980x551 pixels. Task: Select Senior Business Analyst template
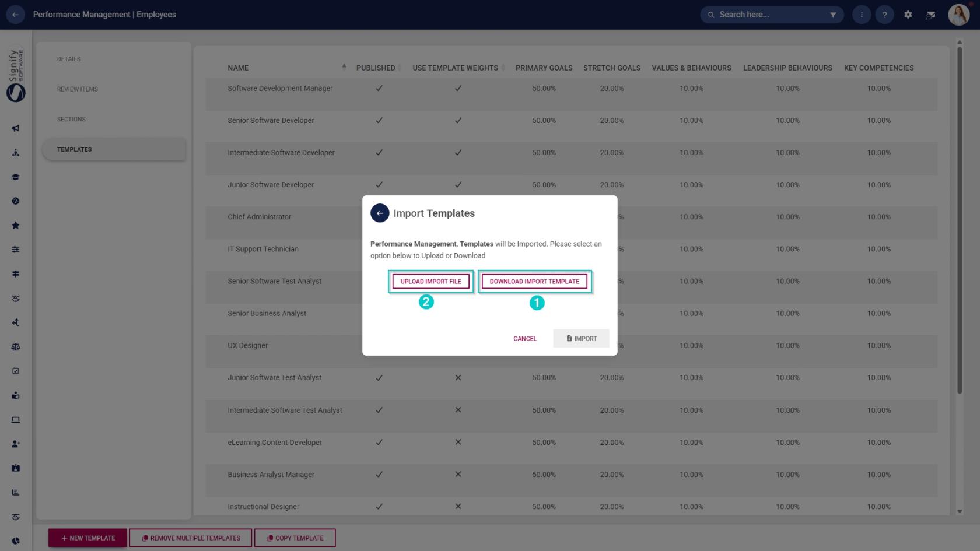pos(267,313)
